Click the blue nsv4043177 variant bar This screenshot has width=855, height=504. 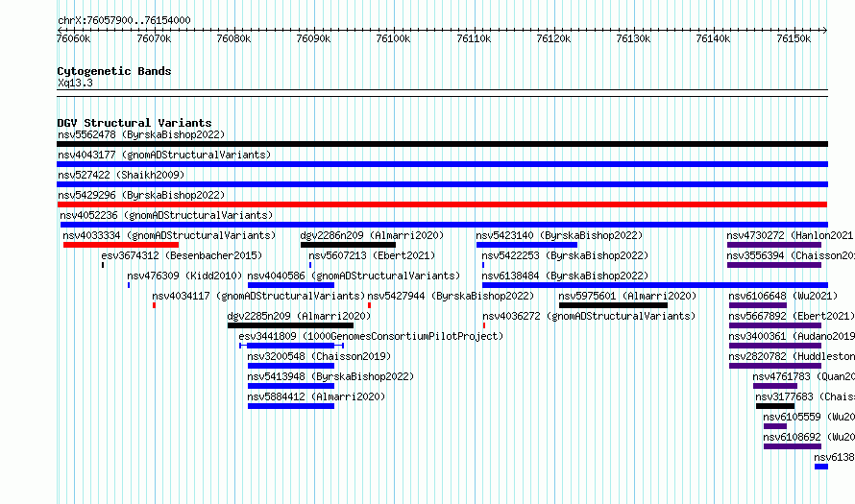click(x=442, y=164)
